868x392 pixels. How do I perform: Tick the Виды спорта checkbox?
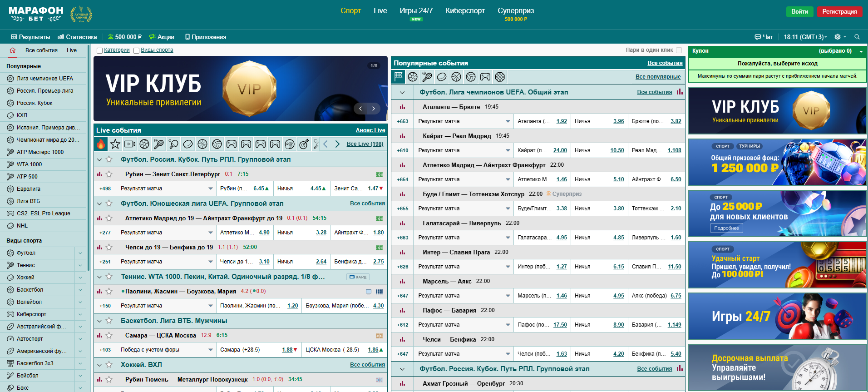click(136, 50)
